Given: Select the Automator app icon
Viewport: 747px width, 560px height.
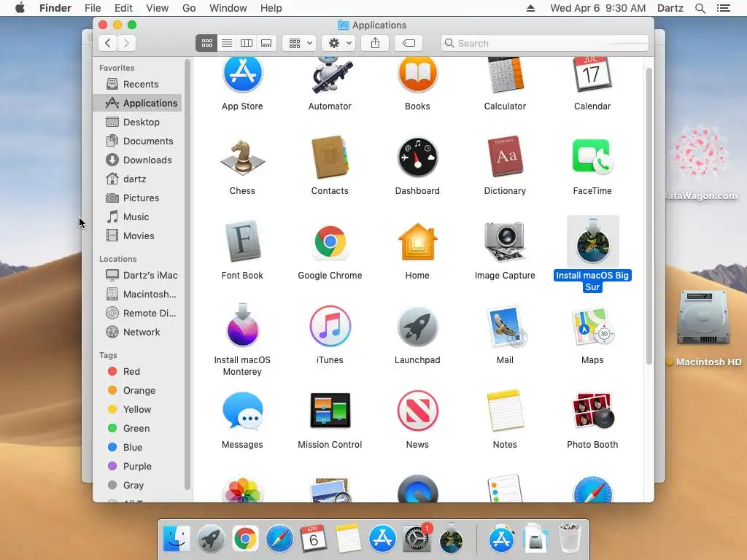Looking at the screenshot, I should (x=330, y=75).
